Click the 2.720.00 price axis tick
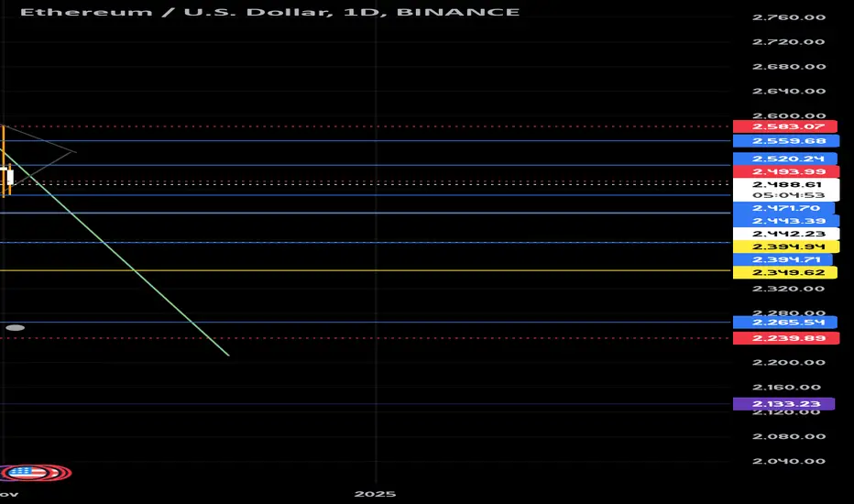 [x=789, y=42]
